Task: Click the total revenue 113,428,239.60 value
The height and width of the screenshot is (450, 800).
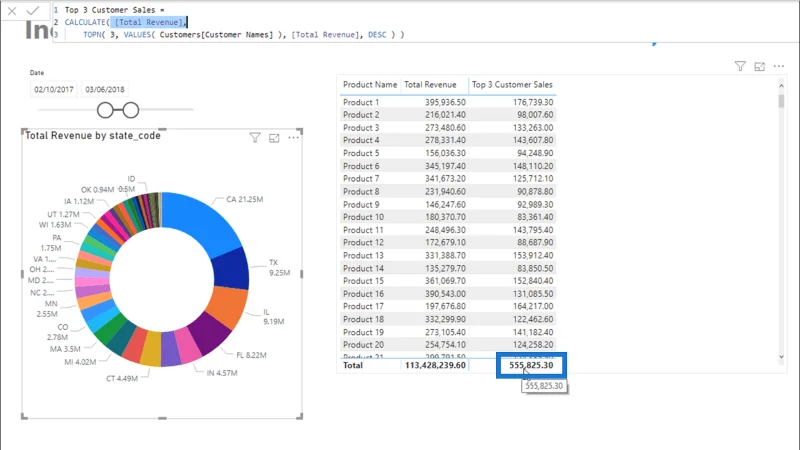Action: click(x=435, y=365)
